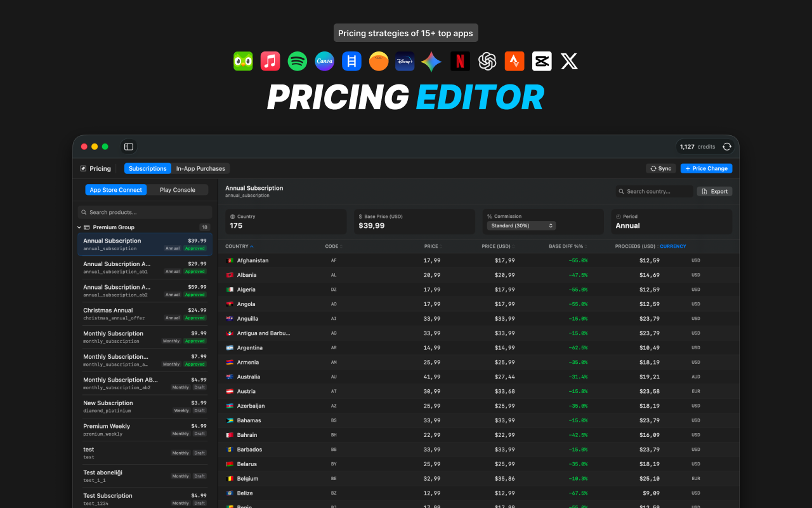This screenshot has height=508, width=812.
Task: Select the Subscriptions tab
Action: [x=147, y=168]
